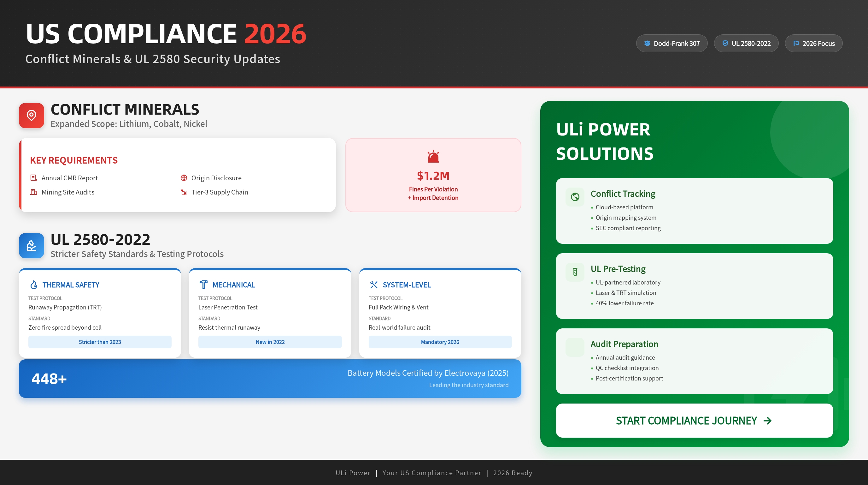This screenshot has width=868, height=485.
Task: Click the report icon beside Annual CMR Report
Action: (34, 178)
